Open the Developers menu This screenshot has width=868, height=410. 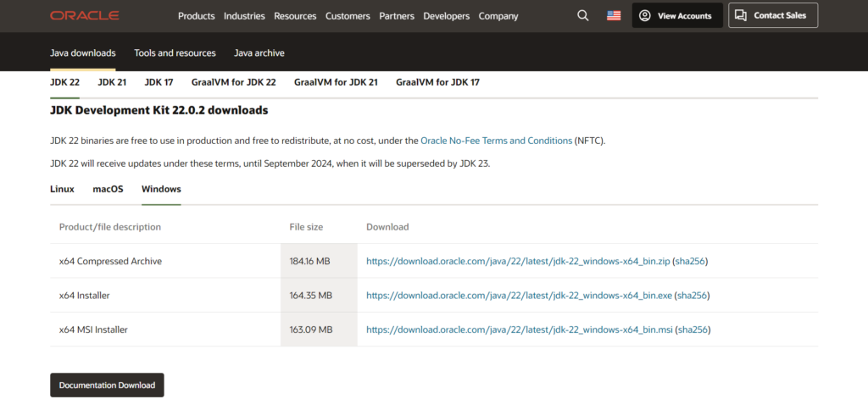446,15
